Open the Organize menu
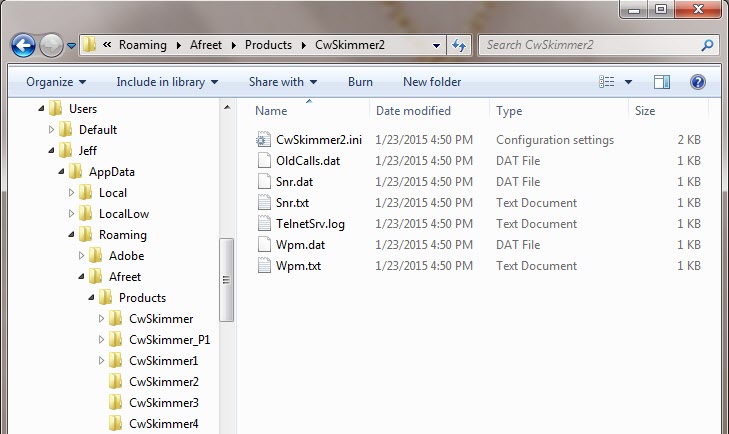The image size is (729, 434). (x=56, y=82)
